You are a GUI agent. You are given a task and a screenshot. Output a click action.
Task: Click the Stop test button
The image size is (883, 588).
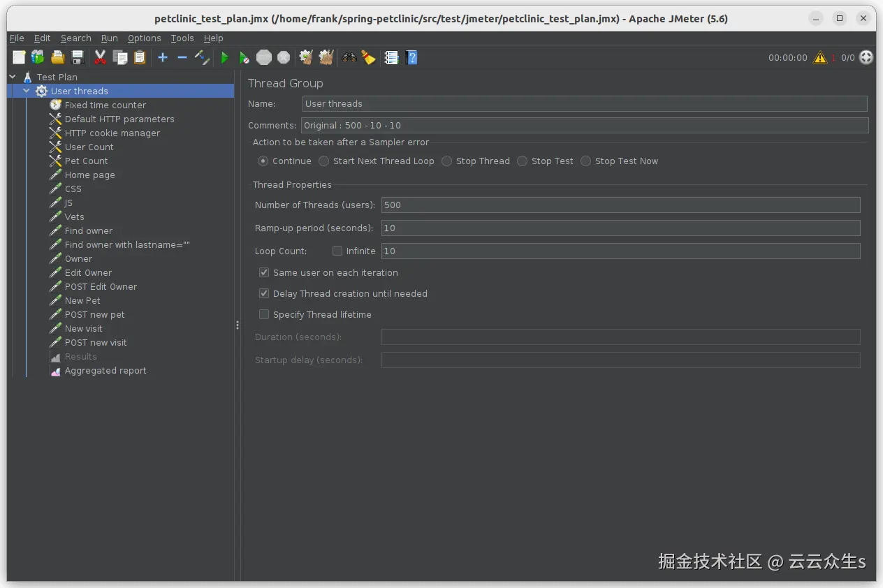point(264,57)
